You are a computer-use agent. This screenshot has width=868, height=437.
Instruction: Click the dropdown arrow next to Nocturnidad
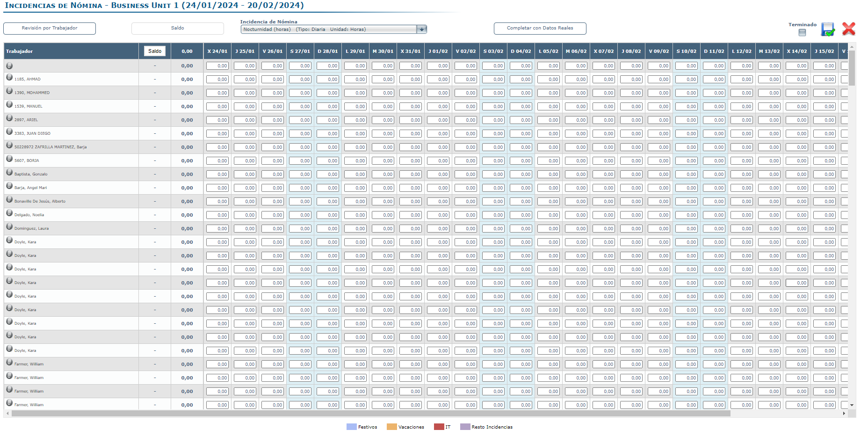point(421,29)
